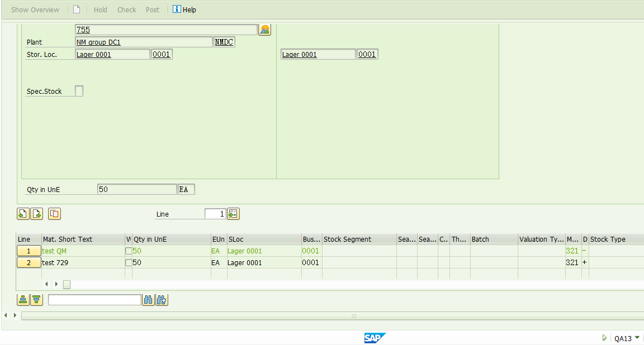Image resolution: width=644 pixels, height=345 pixels.
Task: Sort the item table in descending order
Action: pos(36,300)
